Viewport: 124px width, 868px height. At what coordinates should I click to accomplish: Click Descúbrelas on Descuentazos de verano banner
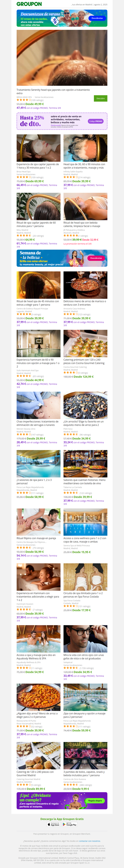click(97, 18)
